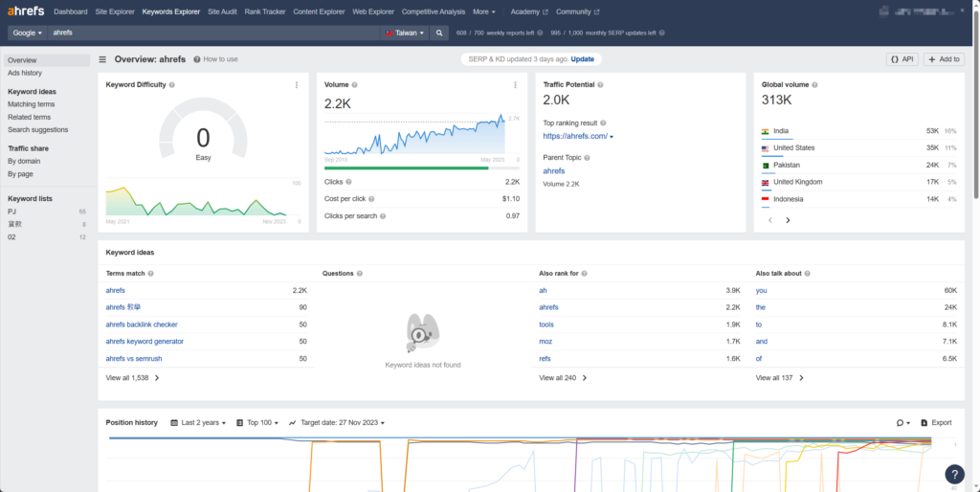The image size is (980, 492).
Task: Click Keyword Difficulty info icon
Action: tap(172, 85)
